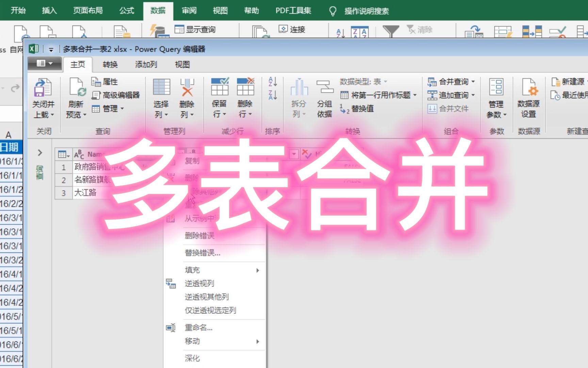Click the 合并文件 combine files button
Viewport: 588px width, 368px height.
(x=448, y=109)
